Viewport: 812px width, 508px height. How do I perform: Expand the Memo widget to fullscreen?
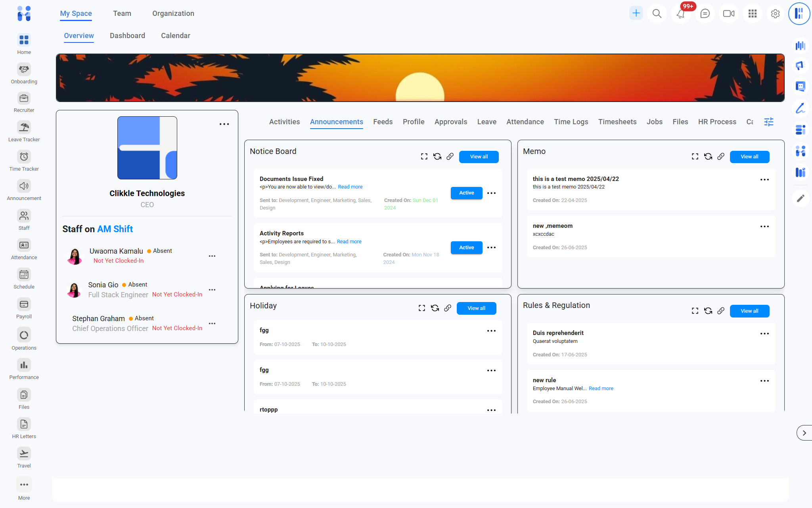pyautogui.click(x=695, y=156)
